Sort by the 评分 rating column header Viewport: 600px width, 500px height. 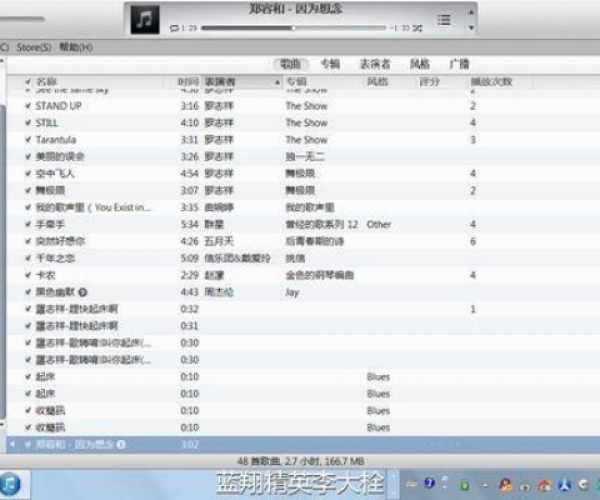429,81
